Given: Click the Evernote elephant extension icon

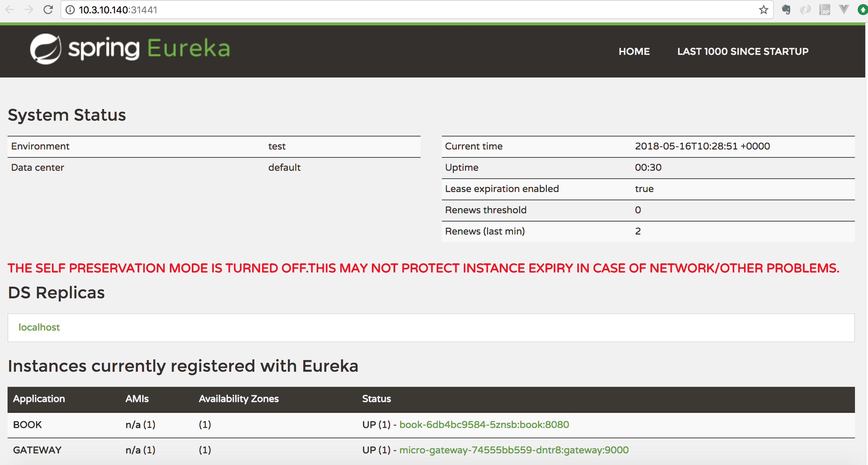Looking at the screenshot, I should tap(786, 10).
